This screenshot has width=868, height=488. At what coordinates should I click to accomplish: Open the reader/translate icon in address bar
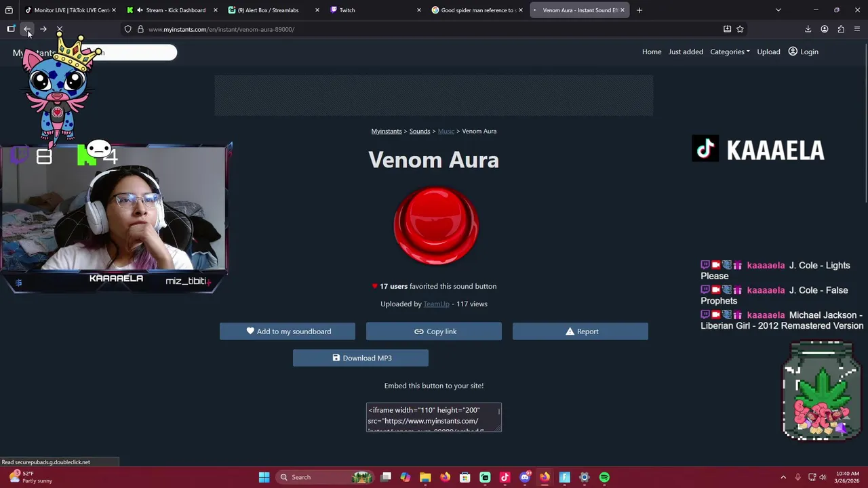click(727, 29)
